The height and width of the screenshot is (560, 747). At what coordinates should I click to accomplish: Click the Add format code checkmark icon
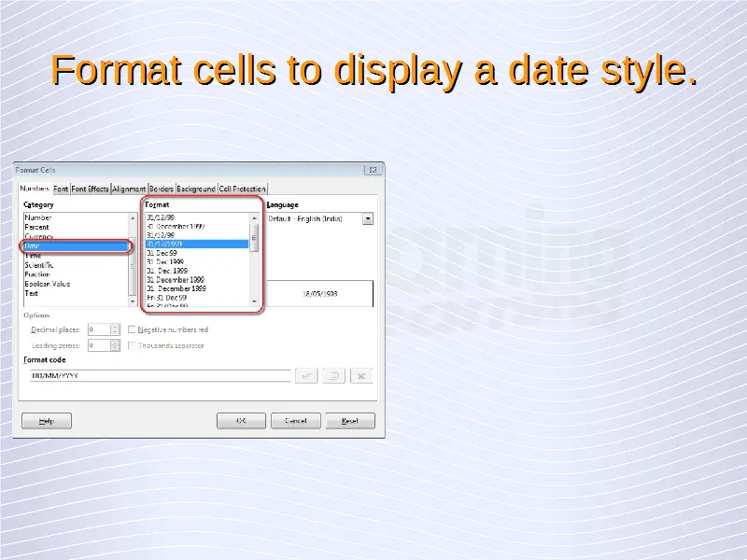click(306, 376)
